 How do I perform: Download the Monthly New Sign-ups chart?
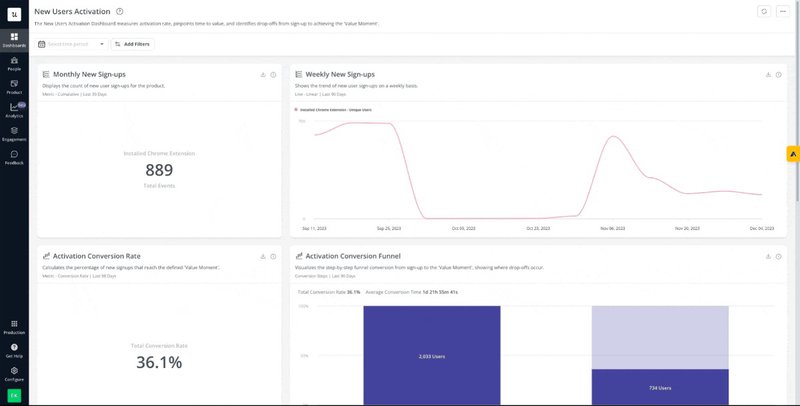(x=262, y=74)
